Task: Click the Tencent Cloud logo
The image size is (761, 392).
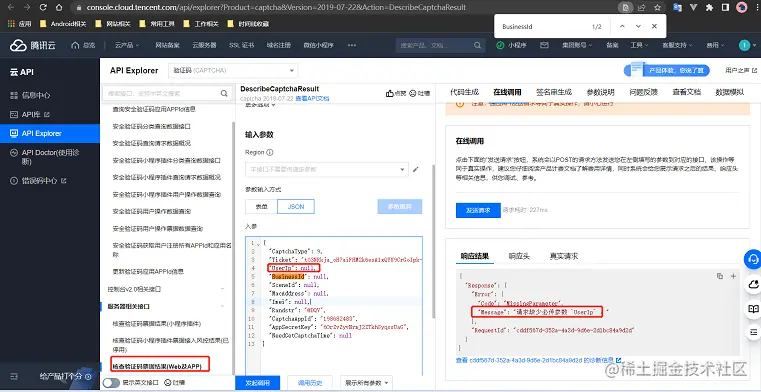Action: coord(33,45)
